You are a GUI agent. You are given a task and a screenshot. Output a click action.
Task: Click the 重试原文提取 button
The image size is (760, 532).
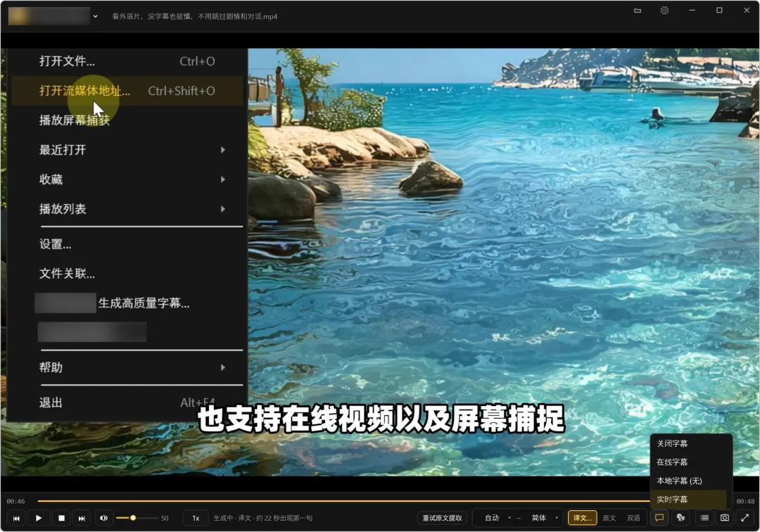442,518
